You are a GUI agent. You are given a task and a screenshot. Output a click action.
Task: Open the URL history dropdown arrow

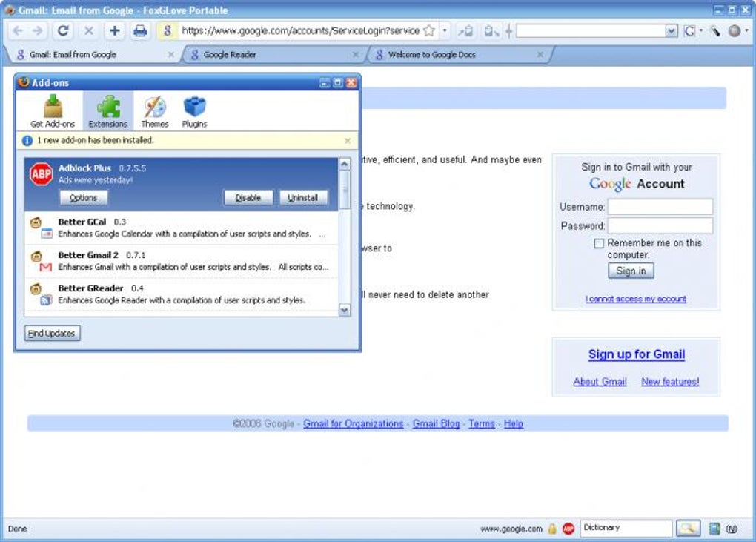pos(445,31)
